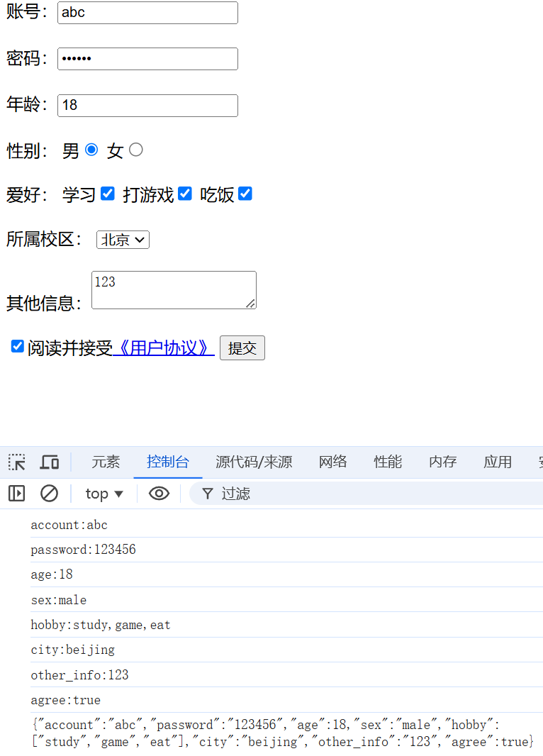The height and width of the screenshot is (756, 543).
Task: Open the 《用户协议》 link
Action: 163,348
